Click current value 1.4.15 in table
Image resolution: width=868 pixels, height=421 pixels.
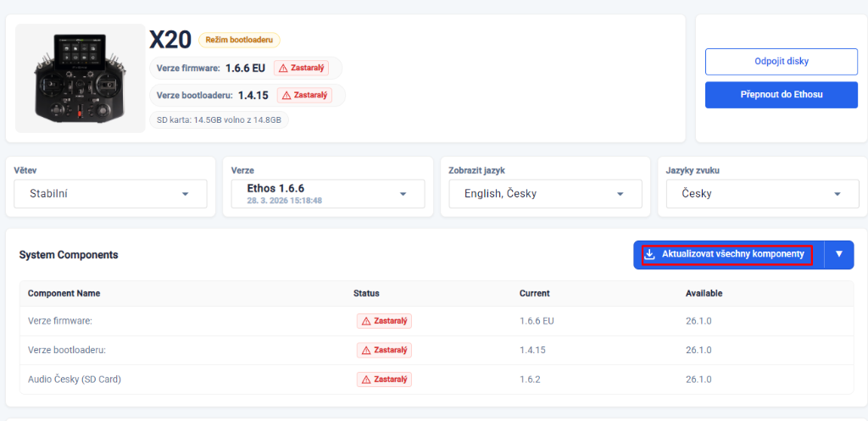pyautogui.click(x=532, y=350)
